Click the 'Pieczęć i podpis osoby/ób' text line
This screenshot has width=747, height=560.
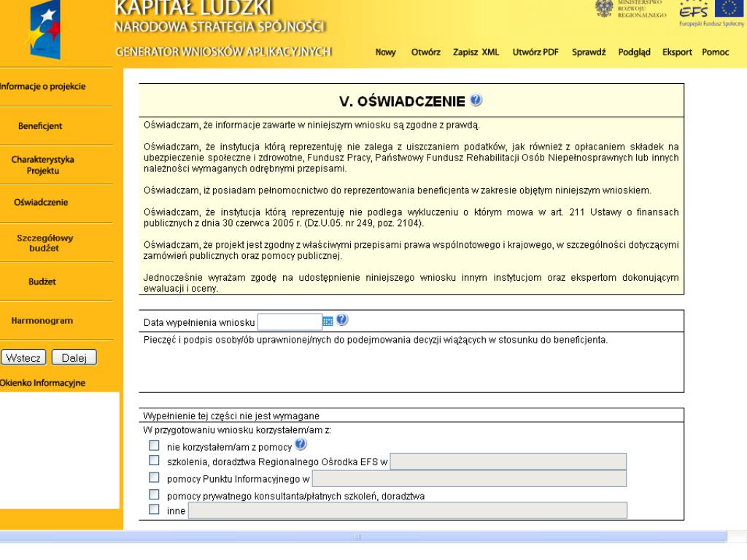pos(376,340)
